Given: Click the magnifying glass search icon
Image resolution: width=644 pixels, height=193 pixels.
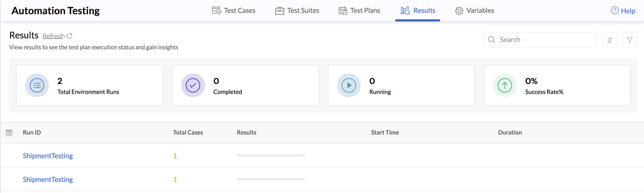Looking at the screenshot, I should [x=491, y=40].
